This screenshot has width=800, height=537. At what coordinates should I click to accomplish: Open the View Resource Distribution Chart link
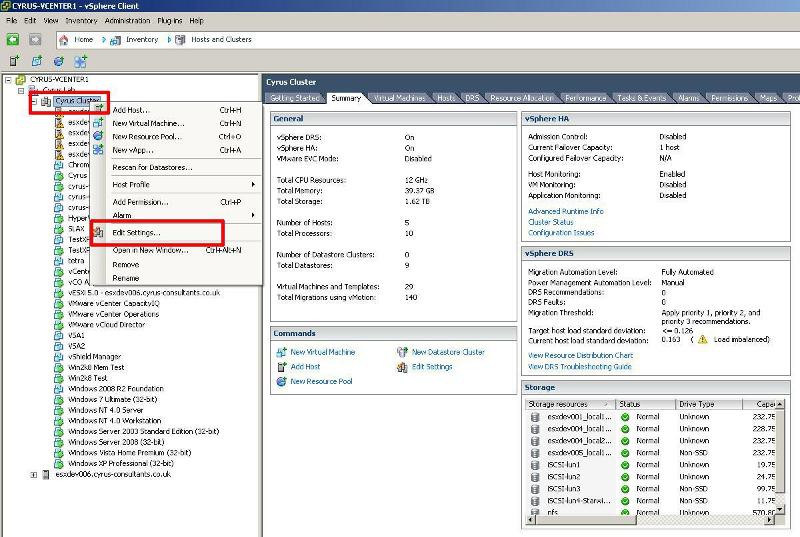pyautogui.click(x=581, y=355)
